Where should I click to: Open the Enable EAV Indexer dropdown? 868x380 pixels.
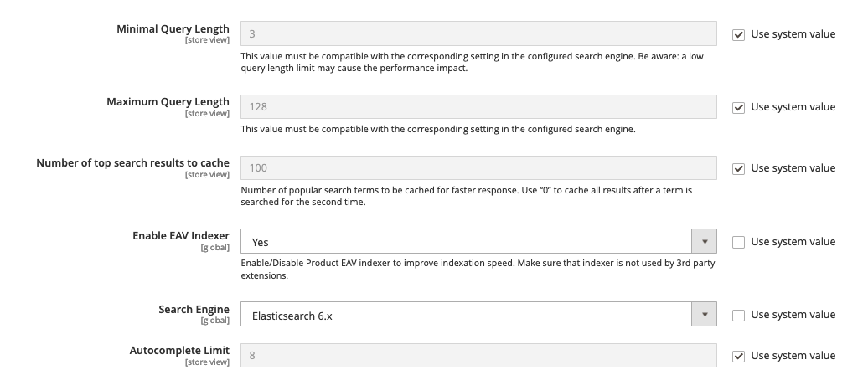click(478, 242)
